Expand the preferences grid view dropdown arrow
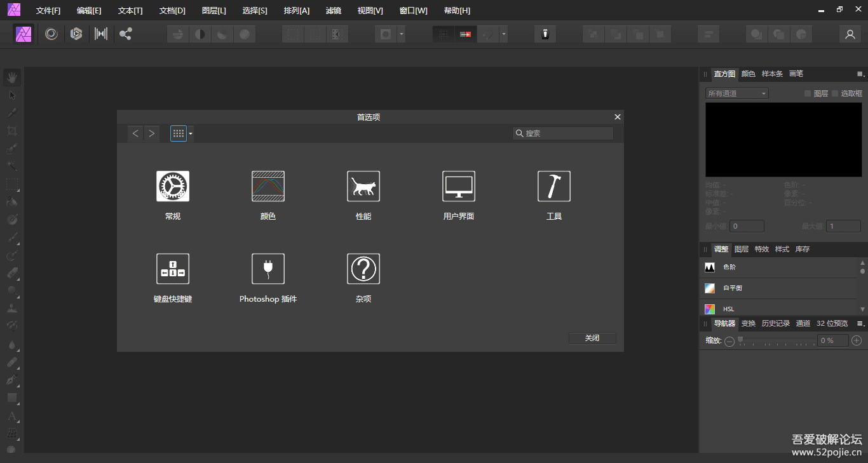This screenshot has height=463, width=868. pos(191,133)
